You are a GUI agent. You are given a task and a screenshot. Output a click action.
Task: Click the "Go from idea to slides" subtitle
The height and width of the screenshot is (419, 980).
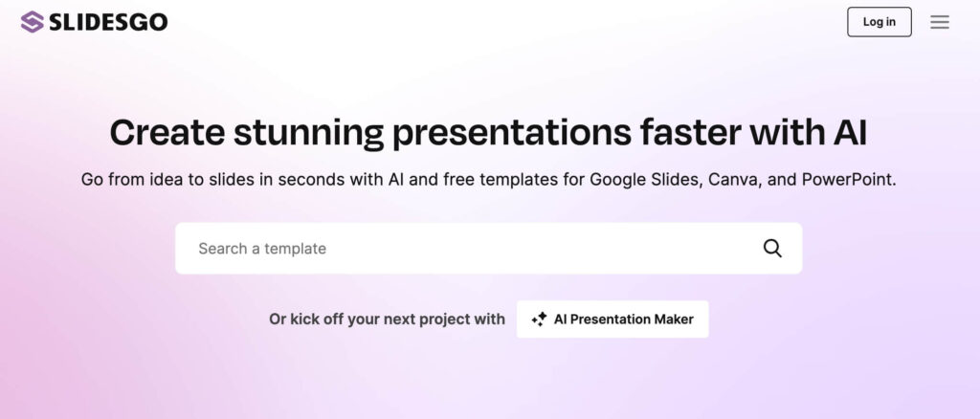tap(489, 180)
